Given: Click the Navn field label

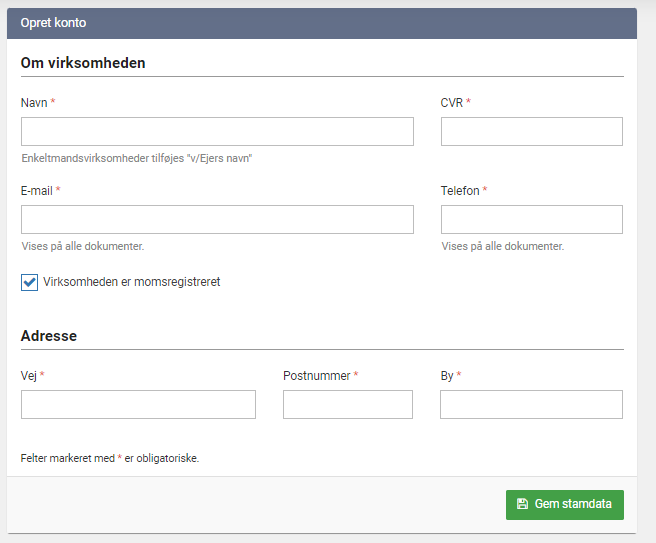Looking at the screenshot, I should (34, 103).
